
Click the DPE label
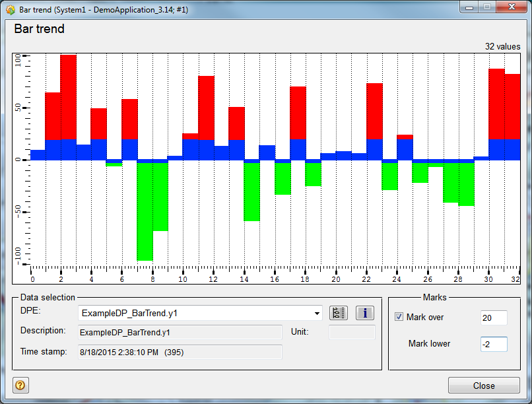point(30,310)
